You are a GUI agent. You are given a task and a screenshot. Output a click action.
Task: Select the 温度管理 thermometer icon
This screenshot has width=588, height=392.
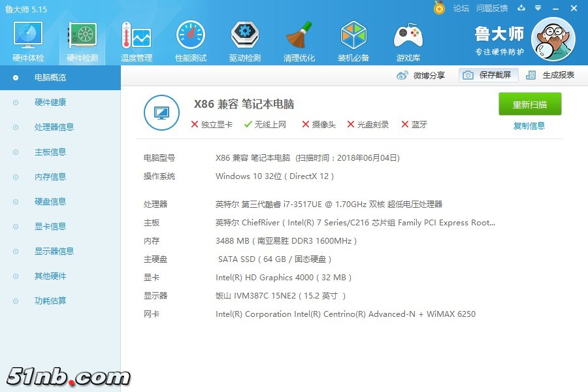point(136,35)
